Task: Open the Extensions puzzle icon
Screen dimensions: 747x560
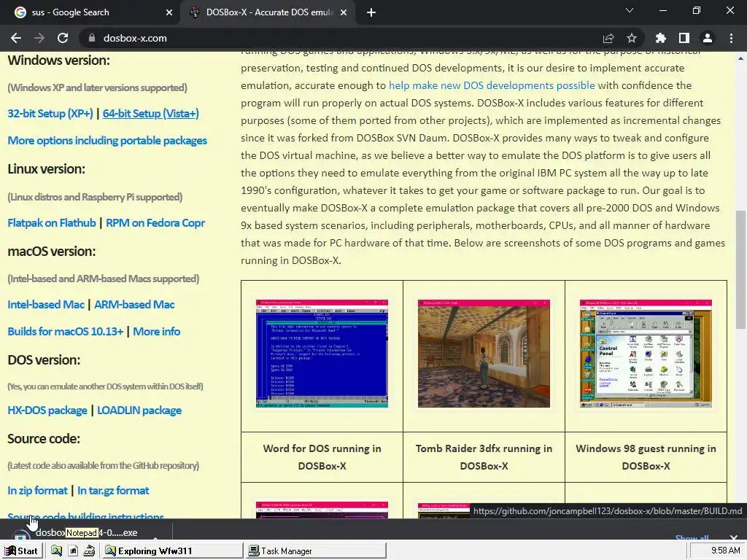Action: tap(661, 38)
